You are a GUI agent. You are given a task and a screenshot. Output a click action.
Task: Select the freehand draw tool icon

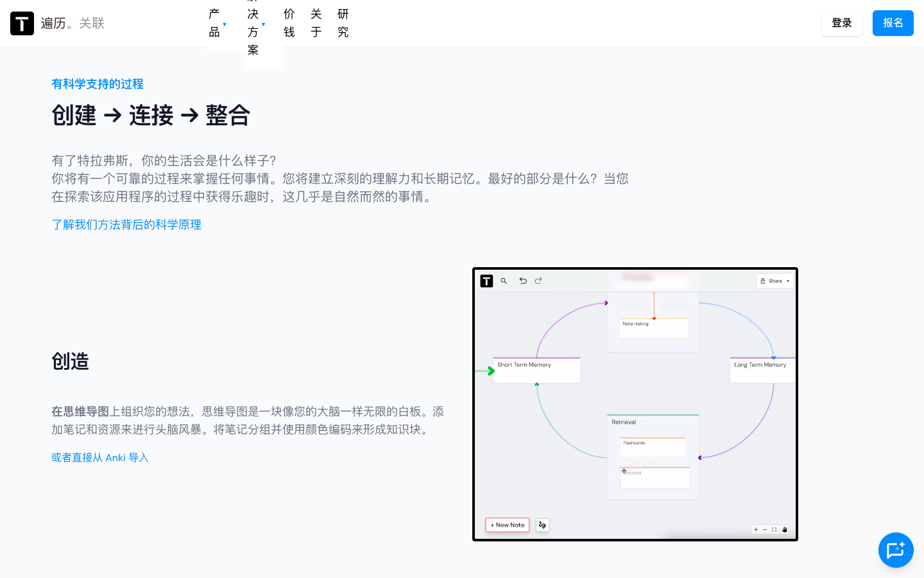tap(542, 525)
